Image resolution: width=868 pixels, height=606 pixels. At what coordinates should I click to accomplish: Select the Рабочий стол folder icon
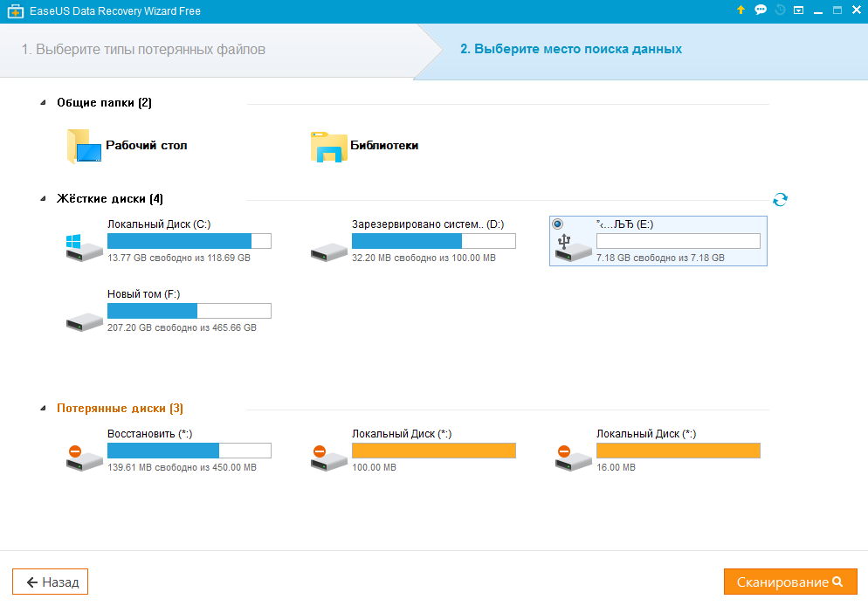click(x=84, y=146)
